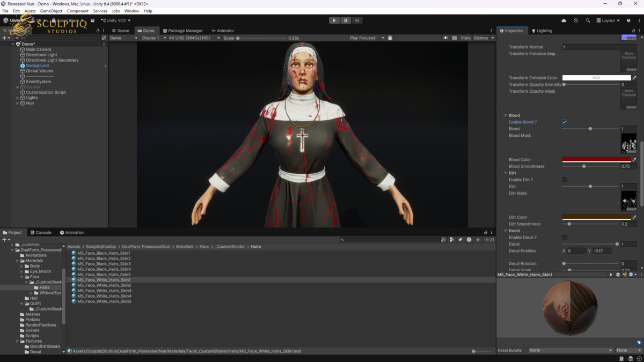The height and width of the screenshot is (362, 644).
Task: Expand the Nun object in Hierarchy
Action: [x=18, y=103]
